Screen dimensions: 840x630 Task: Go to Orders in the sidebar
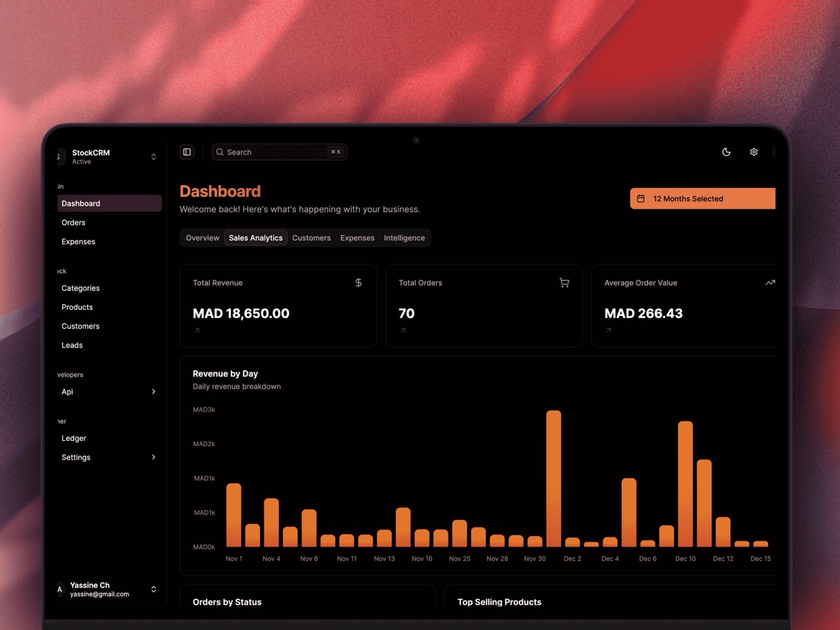[73, 222]
